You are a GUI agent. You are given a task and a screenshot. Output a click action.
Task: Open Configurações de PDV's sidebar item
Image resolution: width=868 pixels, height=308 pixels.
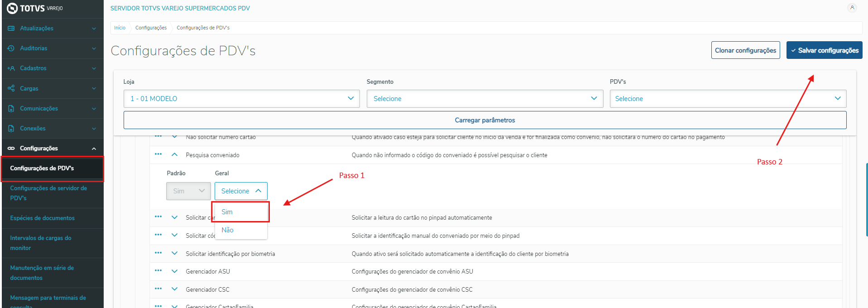click(53, 168)
